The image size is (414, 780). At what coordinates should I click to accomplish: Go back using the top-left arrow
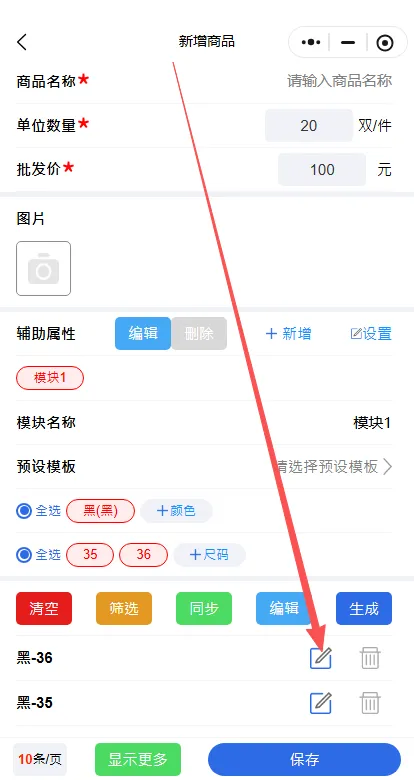click(22, 42)
